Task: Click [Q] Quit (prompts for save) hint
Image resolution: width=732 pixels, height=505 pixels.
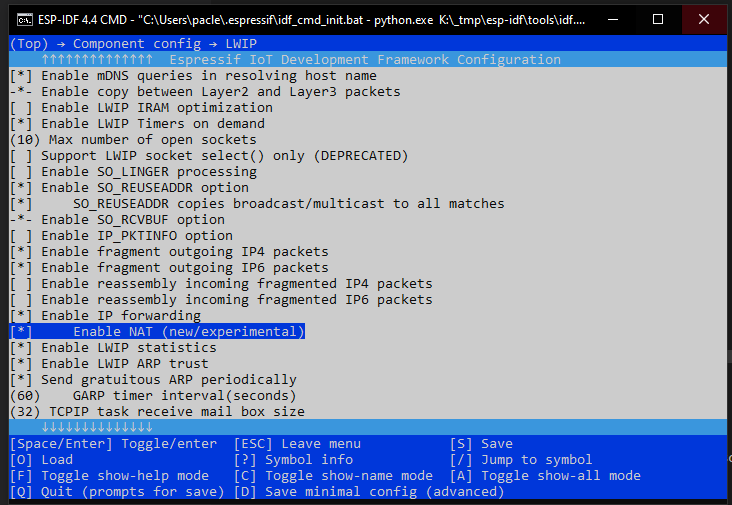Action: point(117,491)
